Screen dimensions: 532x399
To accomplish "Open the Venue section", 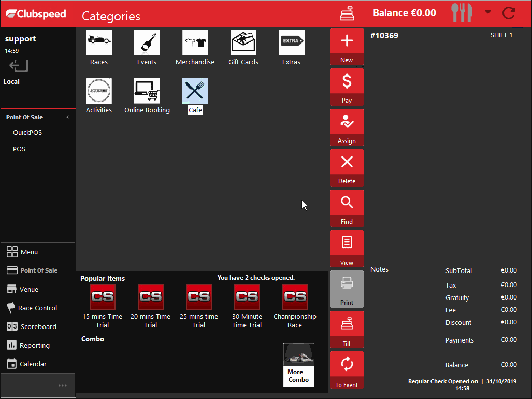I will tap(22, 289).
